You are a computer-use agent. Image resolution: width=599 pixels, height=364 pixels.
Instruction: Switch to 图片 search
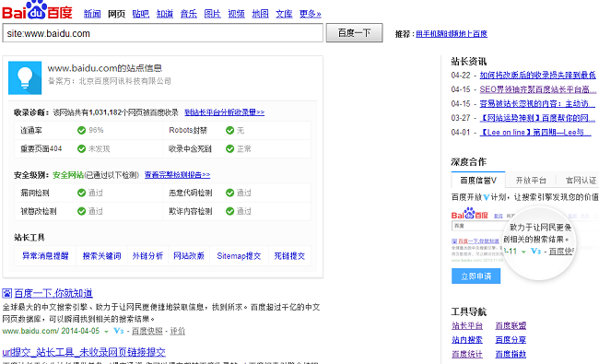coord(212,14)
